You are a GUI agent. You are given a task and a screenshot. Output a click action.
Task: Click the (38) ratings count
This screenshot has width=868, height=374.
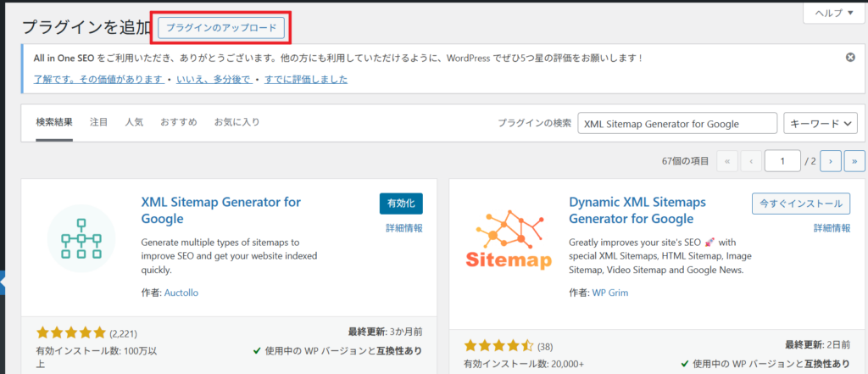[x=545, y=348]
